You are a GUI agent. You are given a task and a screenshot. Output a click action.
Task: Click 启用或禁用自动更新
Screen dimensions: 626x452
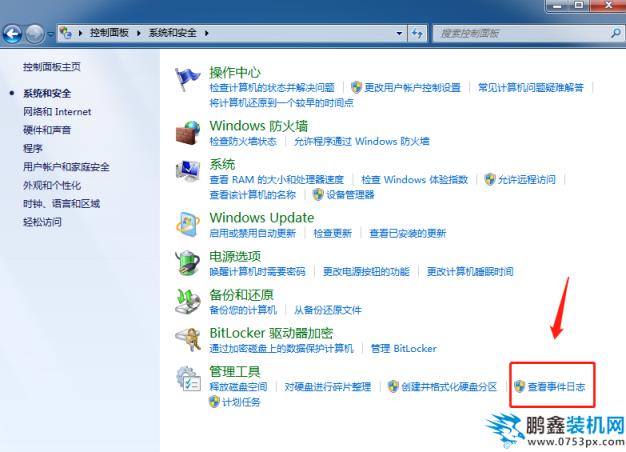point(253,233)
